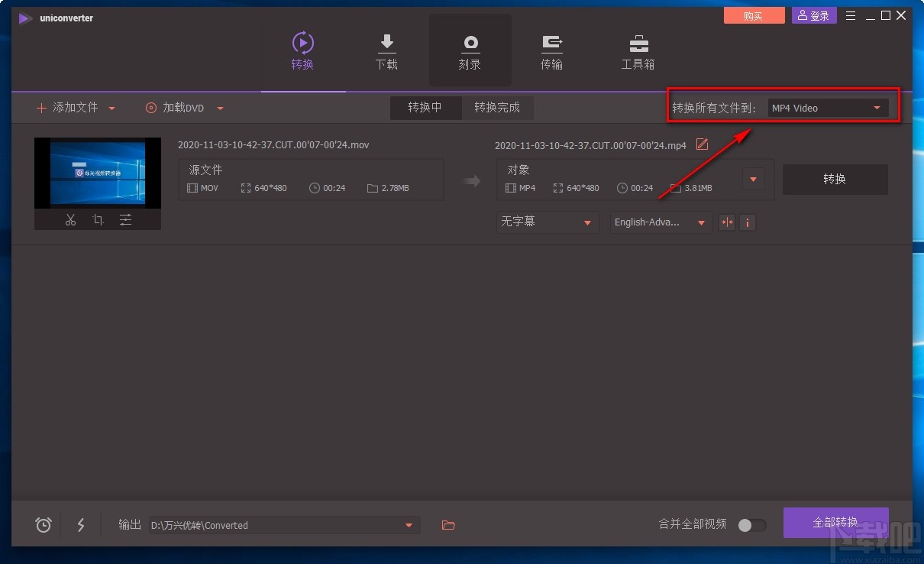Toggle Merge All Videos switch

coord(751,525)
